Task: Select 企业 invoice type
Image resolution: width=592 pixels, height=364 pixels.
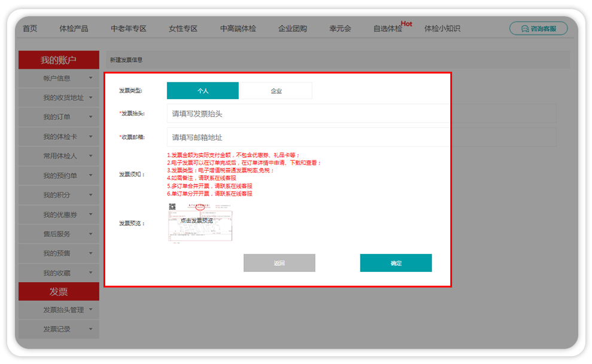Action: pyautogui.click(x=276, y=91)
